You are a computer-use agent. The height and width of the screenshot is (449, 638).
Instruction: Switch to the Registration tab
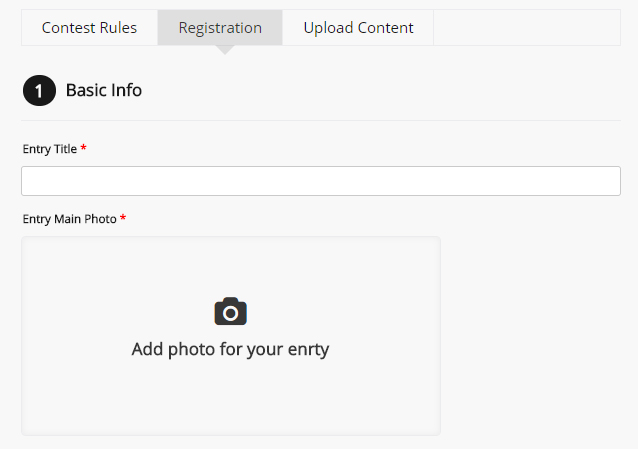(220, 28)
